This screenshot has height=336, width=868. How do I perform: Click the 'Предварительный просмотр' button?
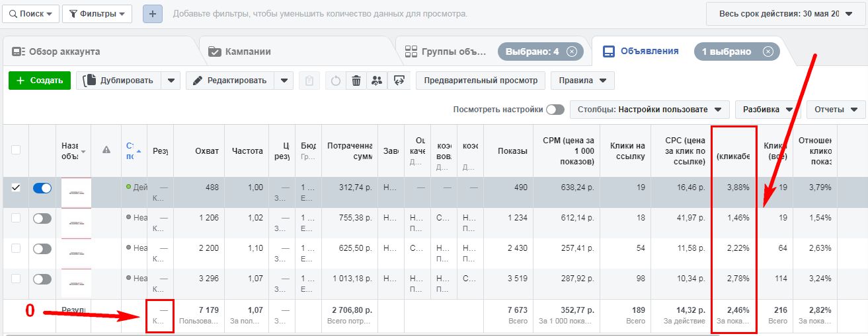[481, 81]
